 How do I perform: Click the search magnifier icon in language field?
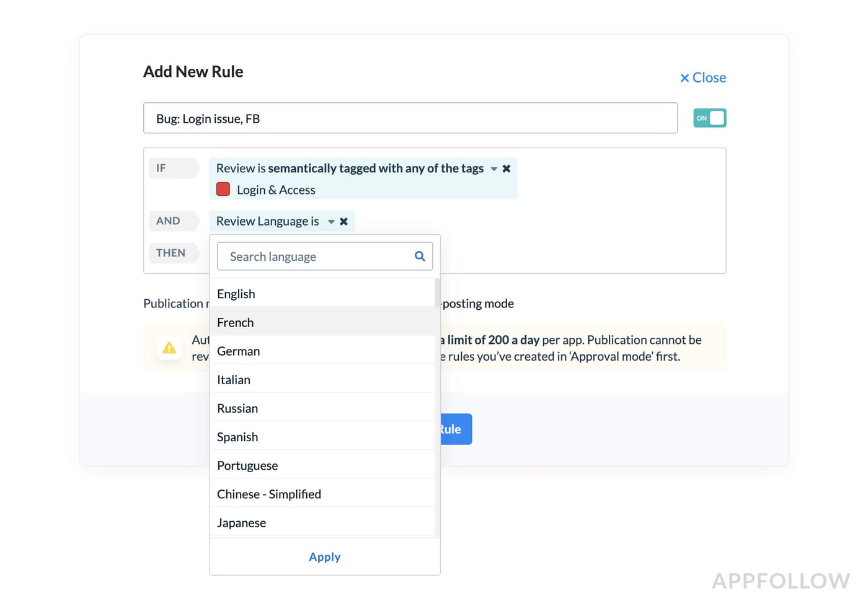pos(420,257)
